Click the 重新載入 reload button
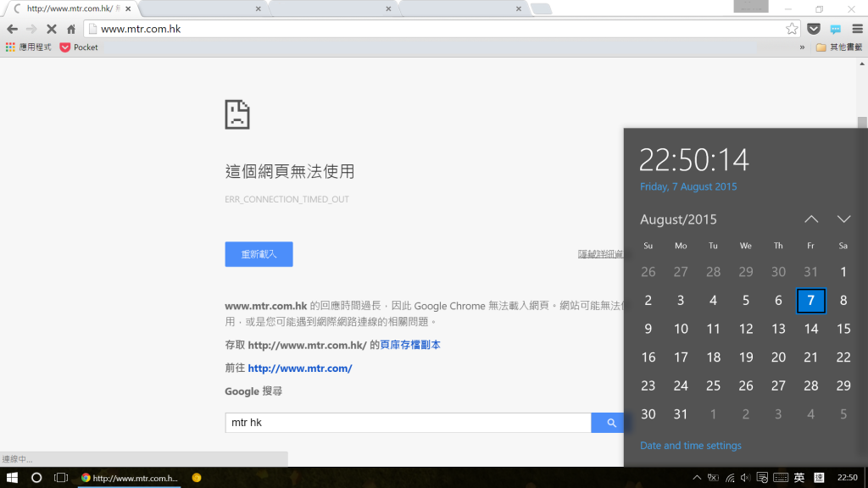Viewport: 868px width, 488px height. (259, 254)
